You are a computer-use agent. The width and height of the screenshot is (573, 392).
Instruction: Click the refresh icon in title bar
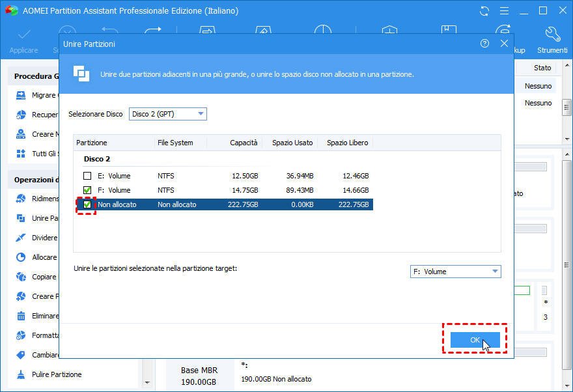click(x=484, y=11)
